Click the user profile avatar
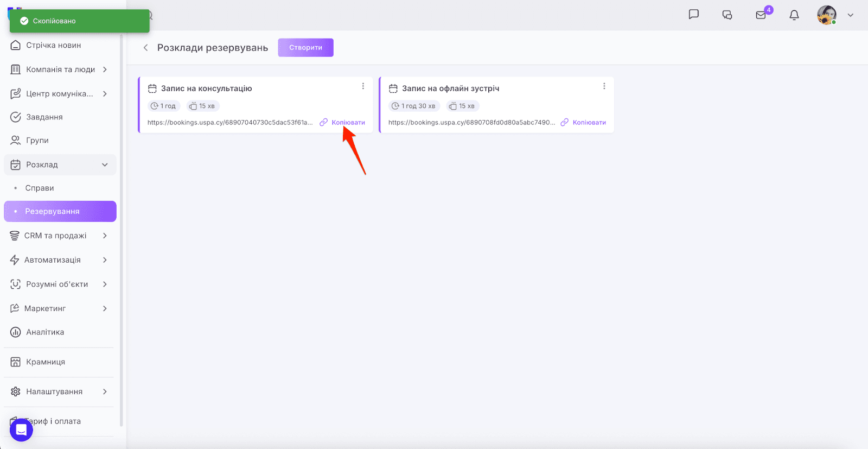The width and height of the screenshot is (868, 449). (826, 15)
